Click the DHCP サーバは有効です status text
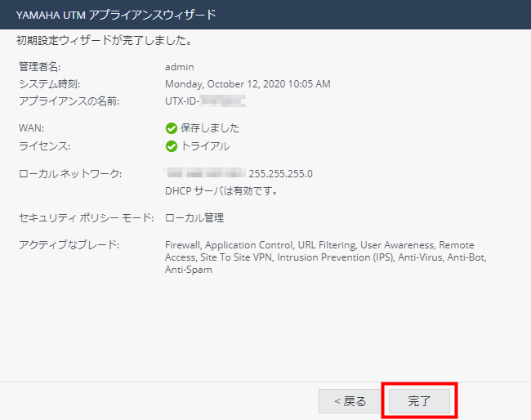Viewport: 531px width, 420px height. [x=221, y=191]
